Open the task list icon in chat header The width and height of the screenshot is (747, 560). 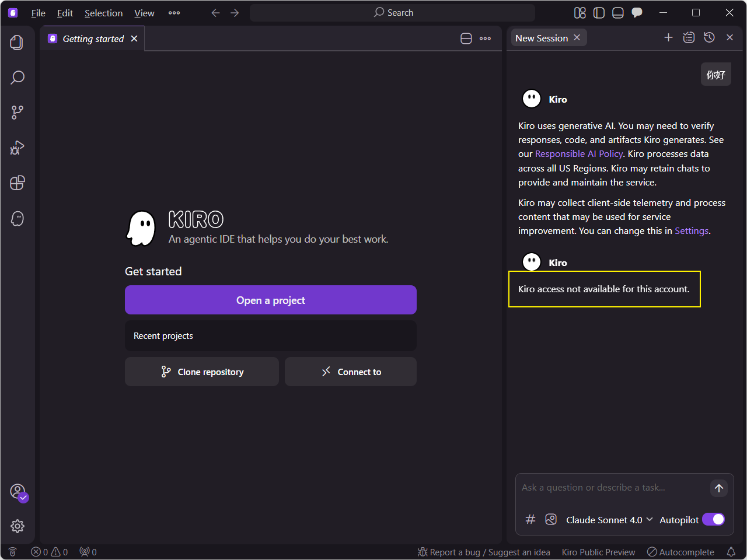[689, 37]
